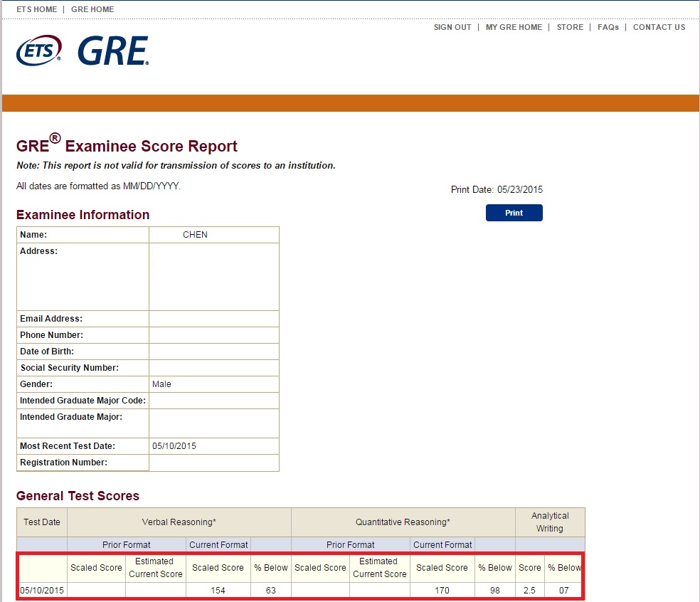Click the Email Address: label
Image resolution: width=700 pixels, height=602 pixels.
point(51,318)
